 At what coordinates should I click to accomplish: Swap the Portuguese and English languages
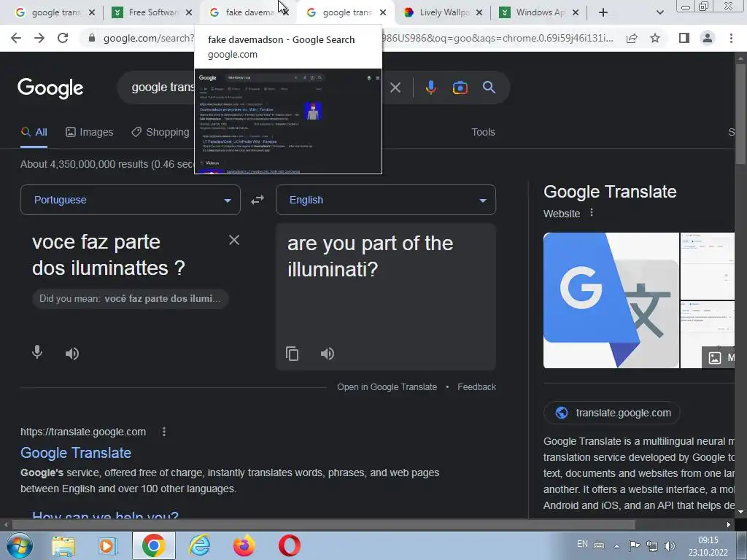click(x=258, y=200)
